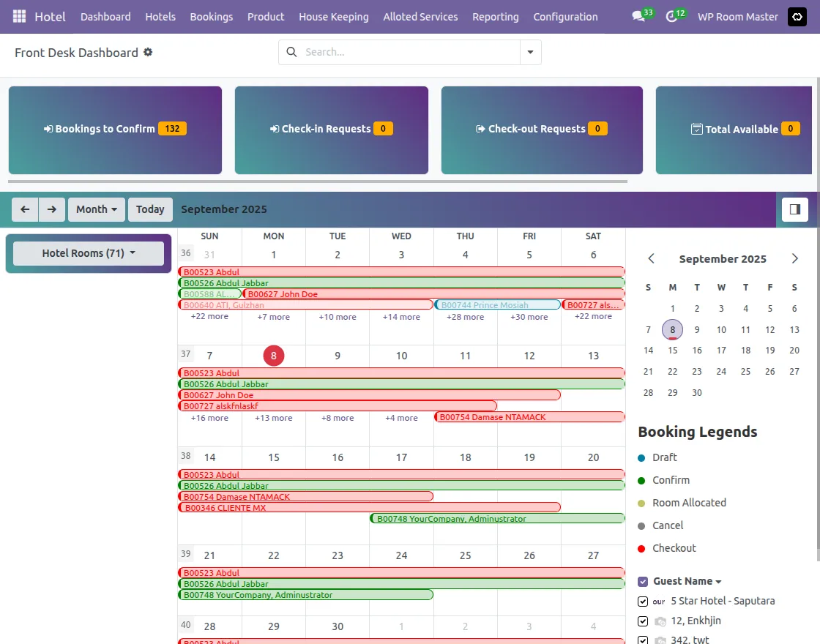Click the refresh icon at top right

797,16
